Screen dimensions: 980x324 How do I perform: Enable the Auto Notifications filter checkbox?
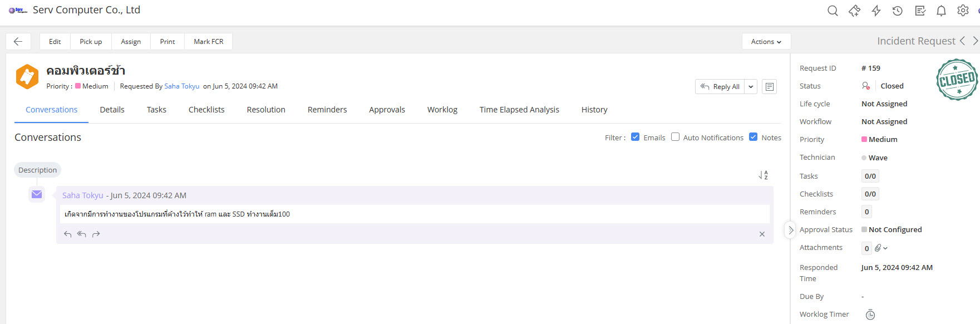[675, 137]
